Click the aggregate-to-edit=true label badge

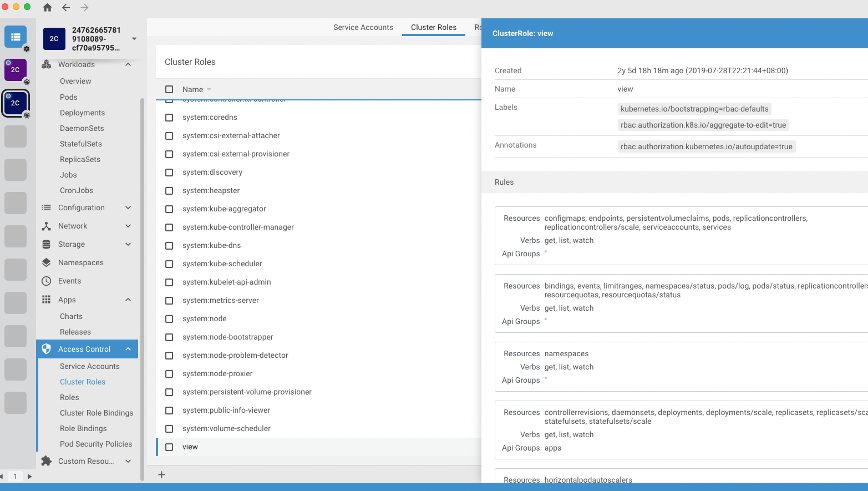(x=703, y=125)
